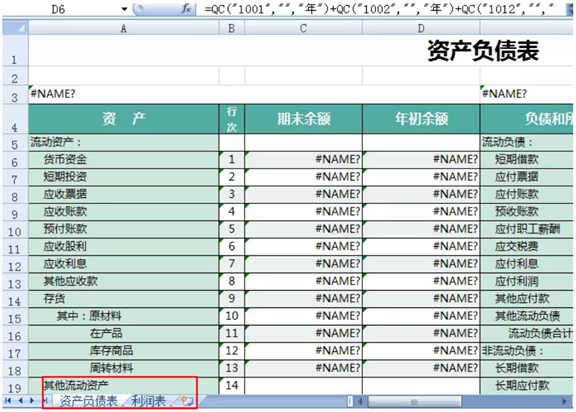Click horizontal scrollbar left arrow
This screenshot has height=412, width=576.
(360, 401)
